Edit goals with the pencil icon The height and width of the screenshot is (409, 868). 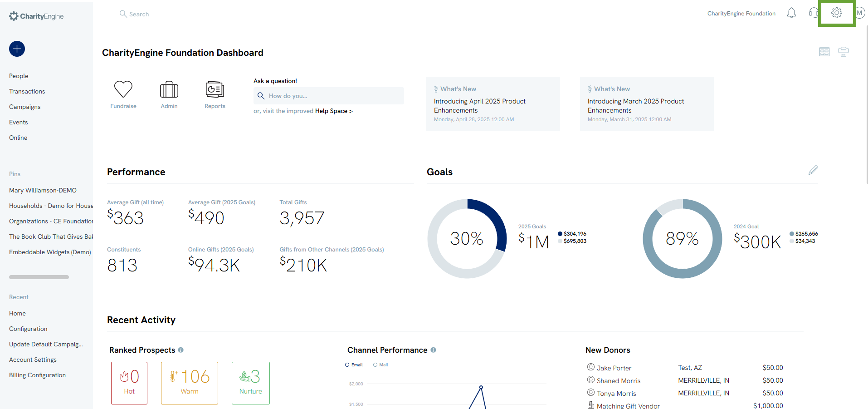(x=813, y=170)
